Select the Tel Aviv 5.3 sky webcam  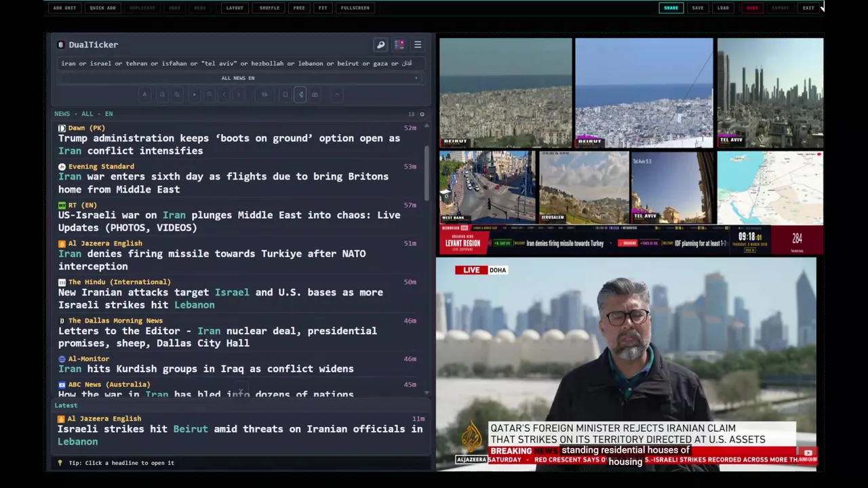click(x=673, y=187)
